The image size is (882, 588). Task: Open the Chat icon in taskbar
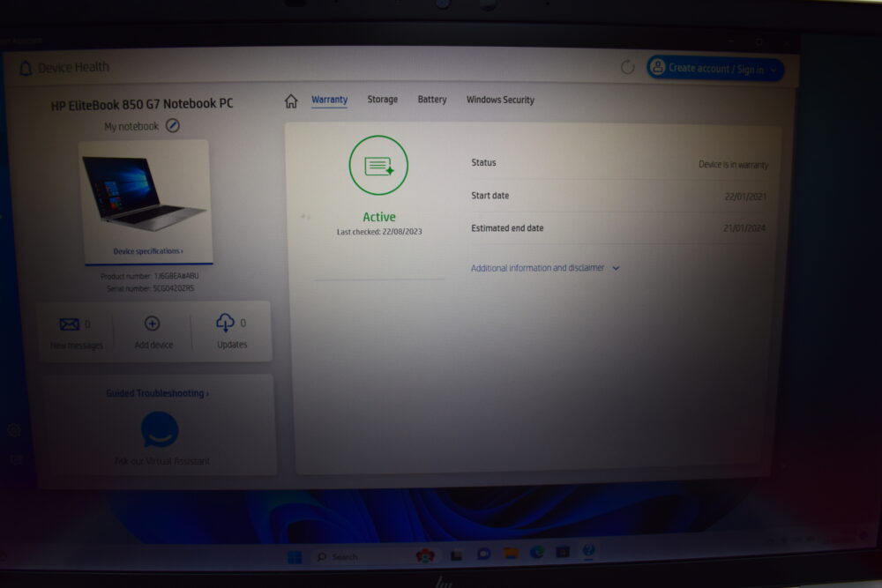(x=483, y=555)
